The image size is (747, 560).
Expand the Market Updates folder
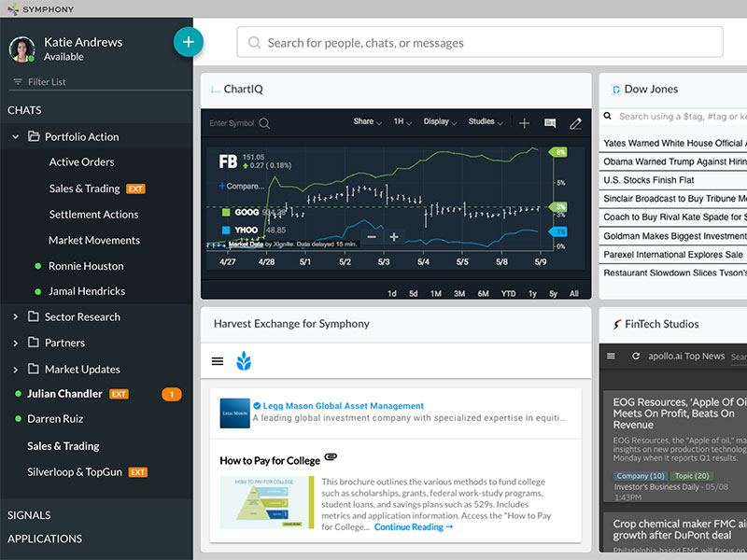16,370
